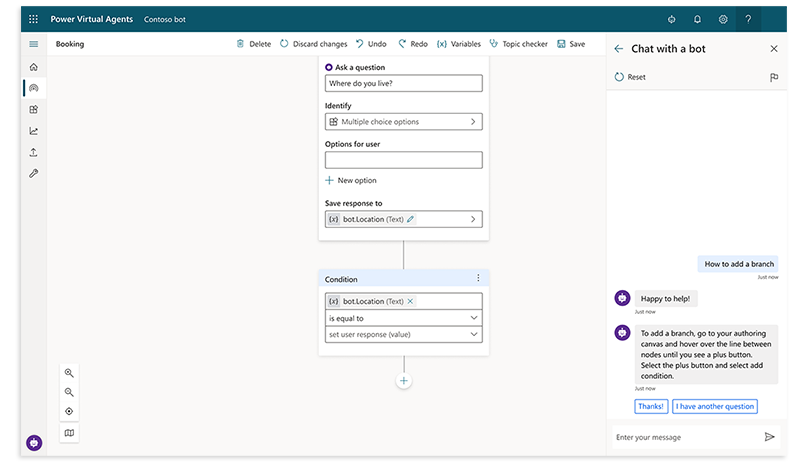Open the Variables toolbar item
The image size is (810, 464).
click(x=459, y=44)
